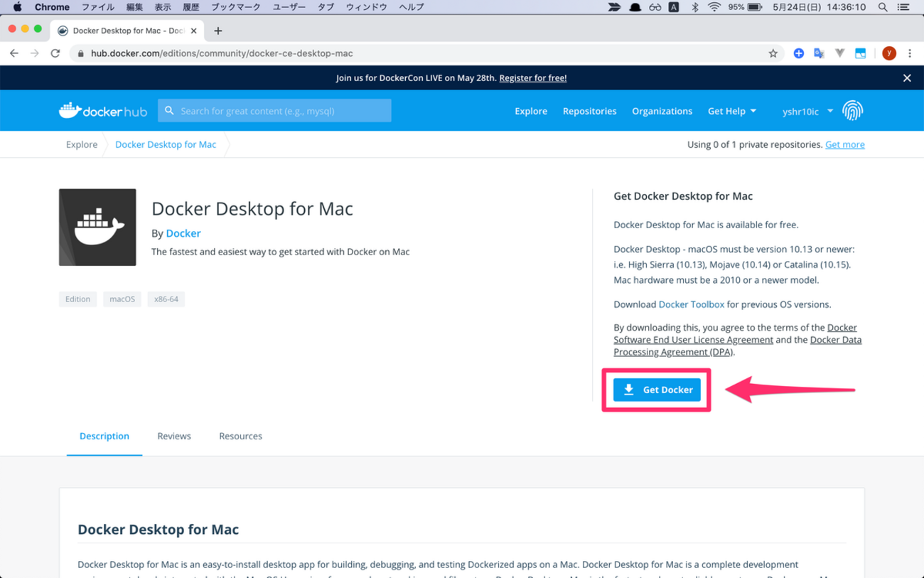Dismiss the DockerCon banner with X

[907, 78]
